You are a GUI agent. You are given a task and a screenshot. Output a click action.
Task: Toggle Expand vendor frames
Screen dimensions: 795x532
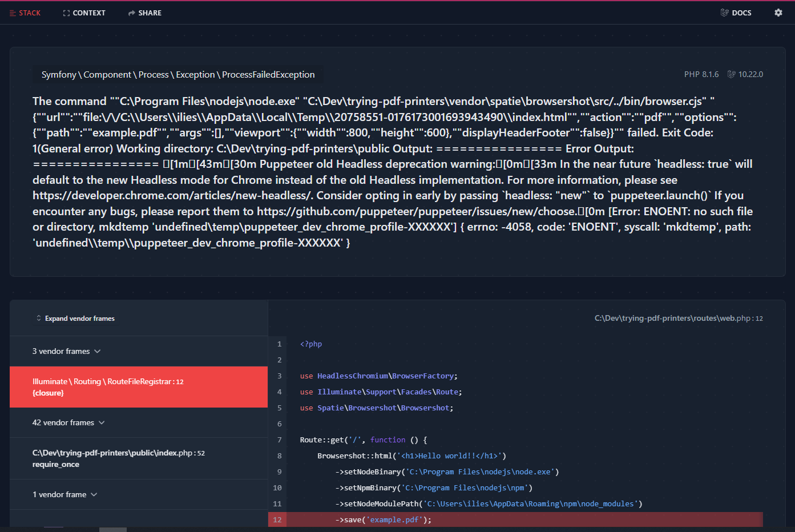click(79, 319)
